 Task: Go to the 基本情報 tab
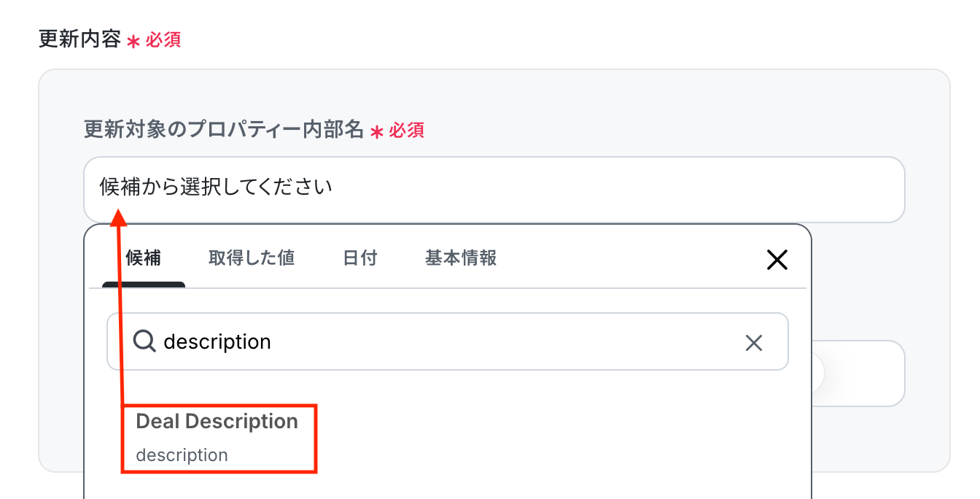460,258
